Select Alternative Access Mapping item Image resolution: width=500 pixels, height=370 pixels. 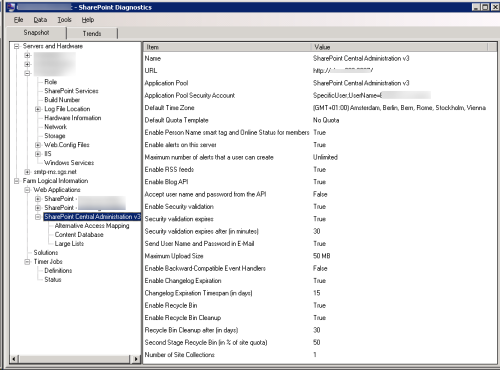92,226
